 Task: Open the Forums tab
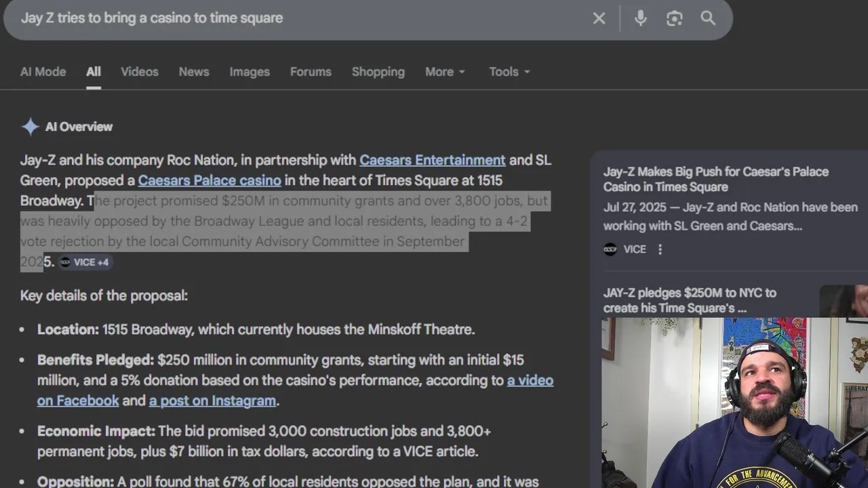point(311,72)
